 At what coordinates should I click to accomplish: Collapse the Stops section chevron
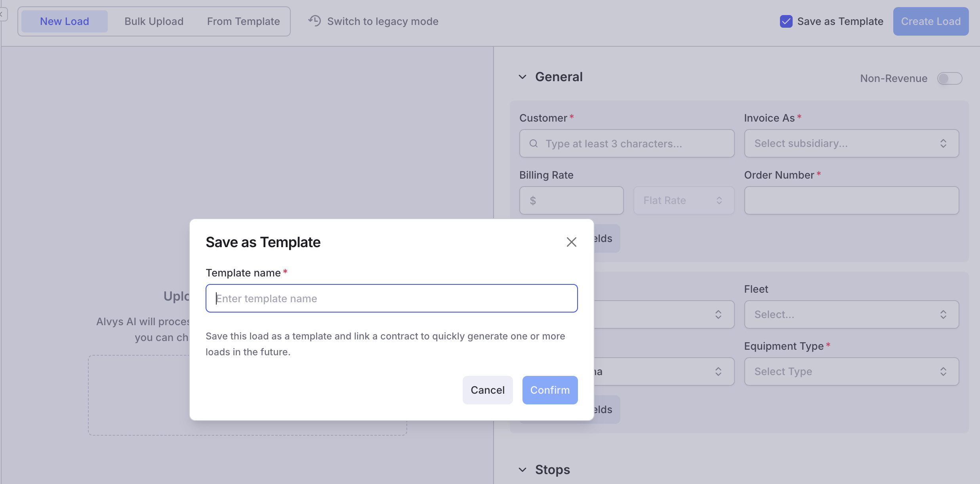click(522, 470)
